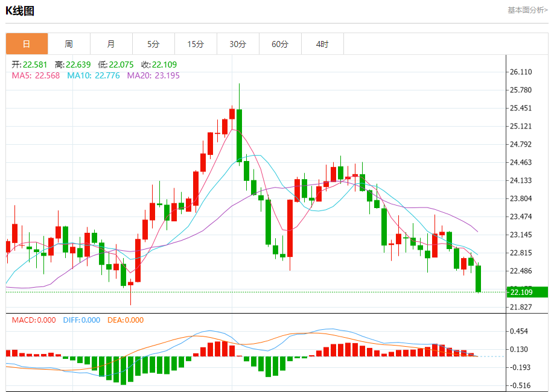Viewport: 554px width, 392px height.
Task: Click the close price 22.109 readout
Action: point(164,65)
